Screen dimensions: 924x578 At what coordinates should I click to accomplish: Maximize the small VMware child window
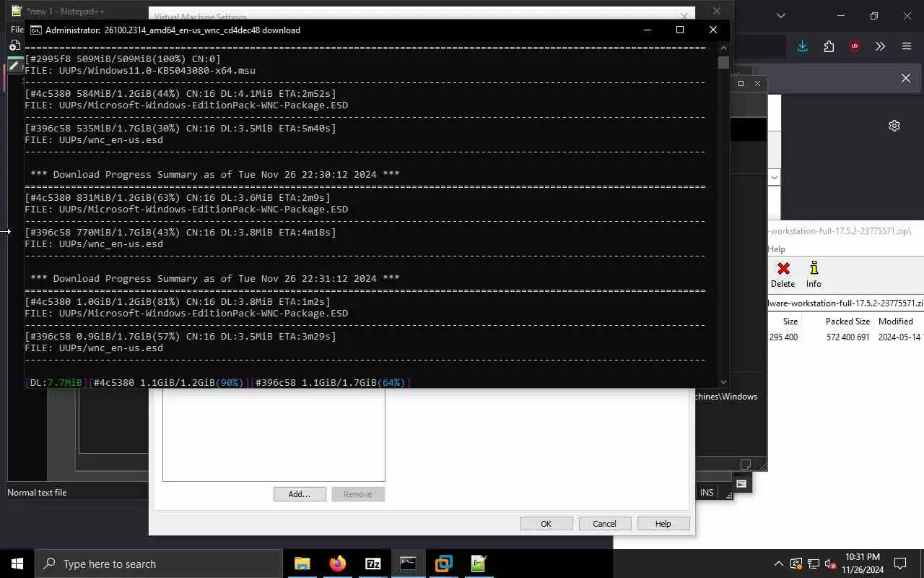click(x=741, y=84)
